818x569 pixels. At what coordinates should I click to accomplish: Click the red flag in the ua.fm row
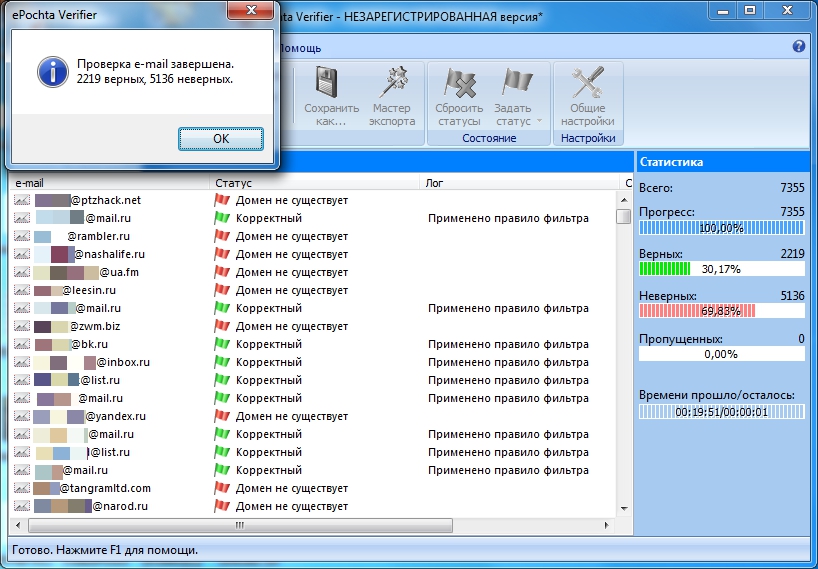point(222,272)
